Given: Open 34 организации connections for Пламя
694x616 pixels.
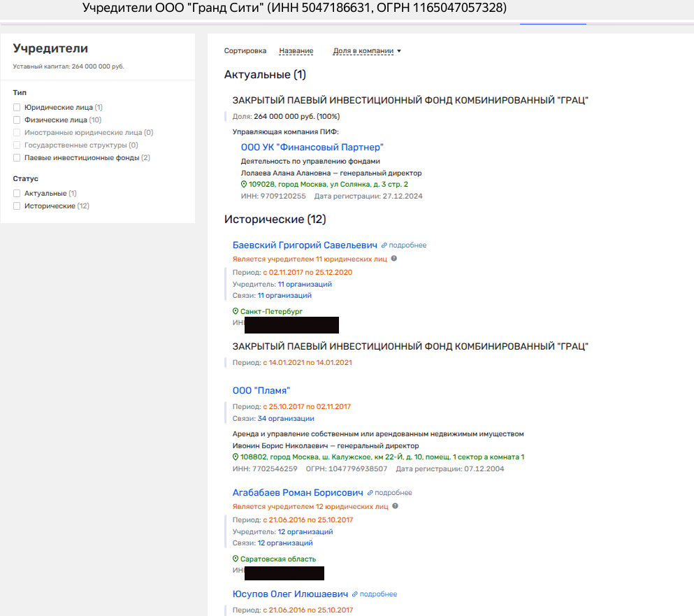Looking at the screenshot, I should click(285, 419).
